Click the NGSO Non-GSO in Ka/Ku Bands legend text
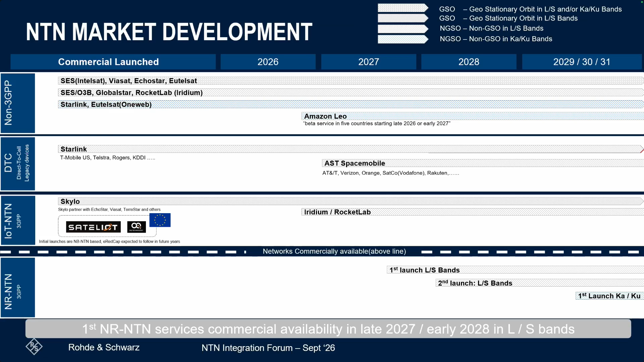Image resolution: width=644 pixels, height=362 pixels. tap(496, 39)
